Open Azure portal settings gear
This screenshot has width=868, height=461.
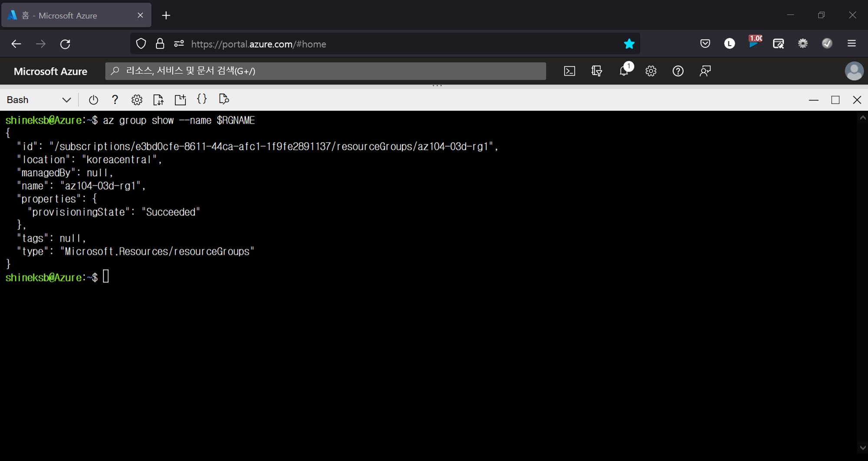point(651,71)
